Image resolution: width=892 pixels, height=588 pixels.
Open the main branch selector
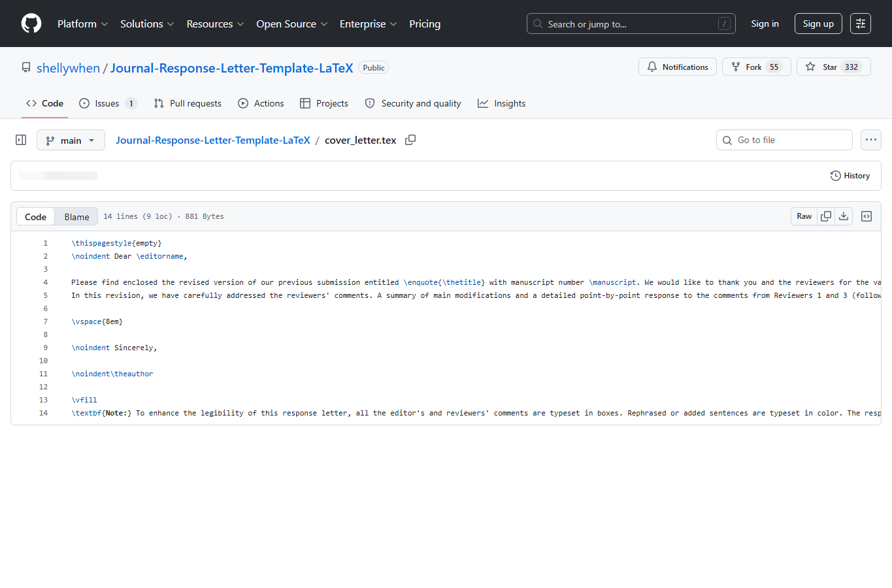pyautogui.click(x=71, y=140)
